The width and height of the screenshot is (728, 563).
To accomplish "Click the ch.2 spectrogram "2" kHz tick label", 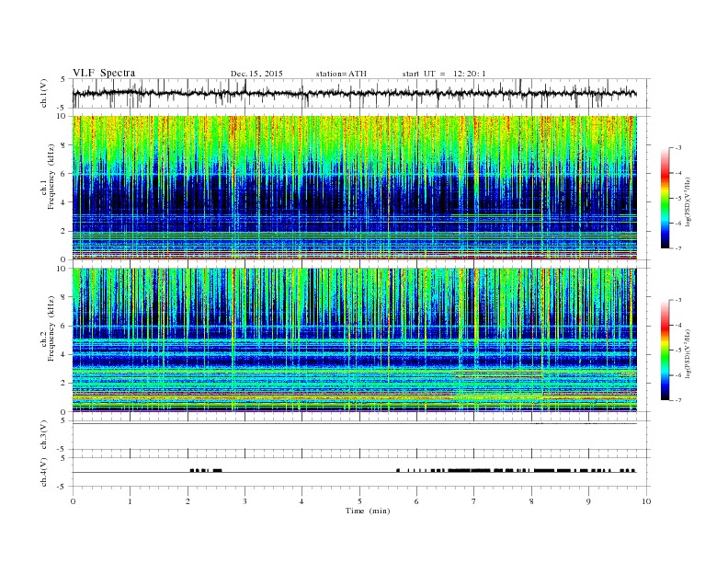I will pyautogui.click(x=63, y=384).
